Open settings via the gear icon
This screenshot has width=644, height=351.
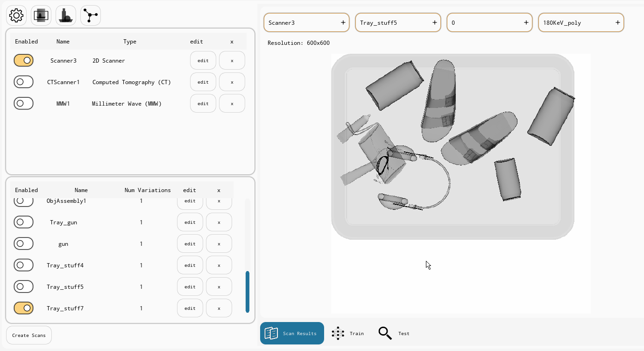click(16, 15)
